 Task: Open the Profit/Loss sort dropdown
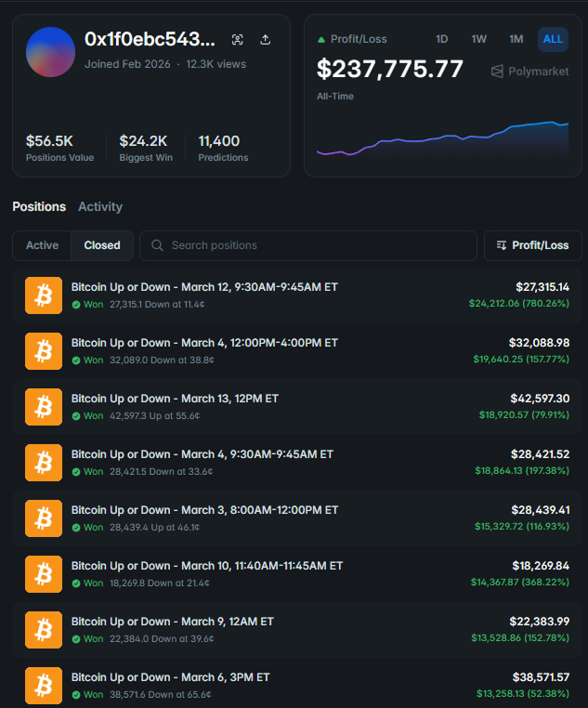click(533, 245)
